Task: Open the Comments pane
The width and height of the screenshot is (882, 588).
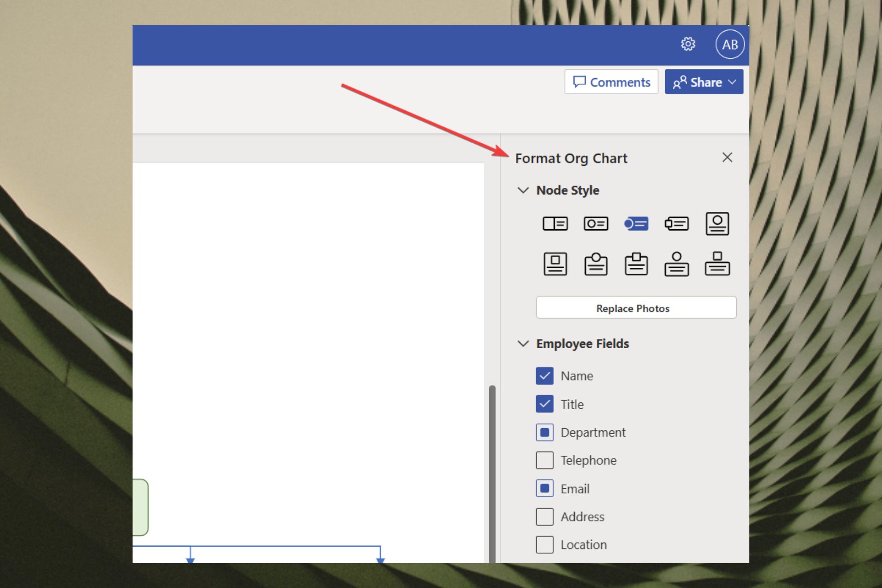Action: pyautogui.click(x=611, y=82)
